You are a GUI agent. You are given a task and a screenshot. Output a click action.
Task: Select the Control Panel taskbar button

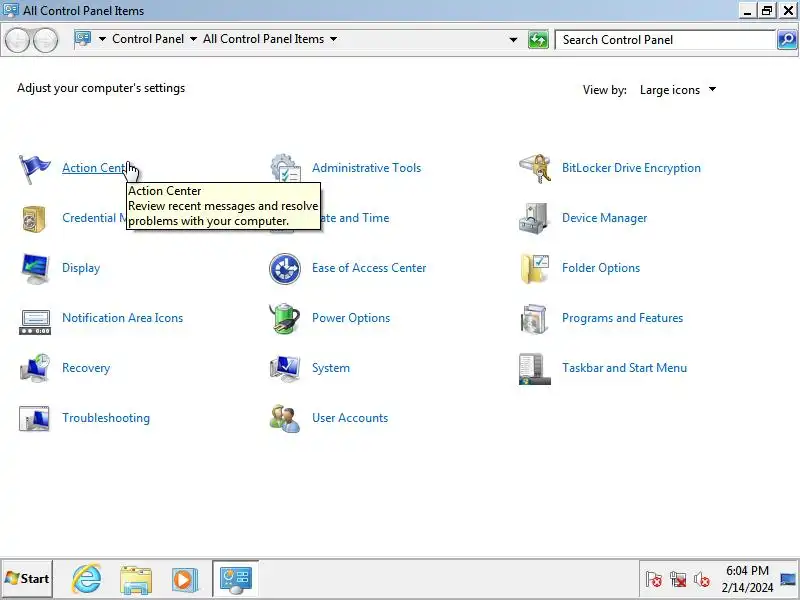point(235,579)
